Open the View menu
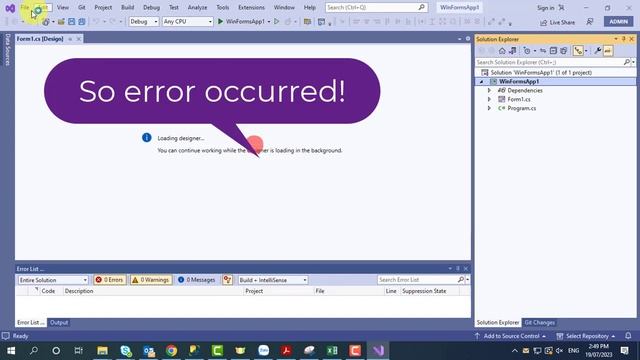 (62, 7)
